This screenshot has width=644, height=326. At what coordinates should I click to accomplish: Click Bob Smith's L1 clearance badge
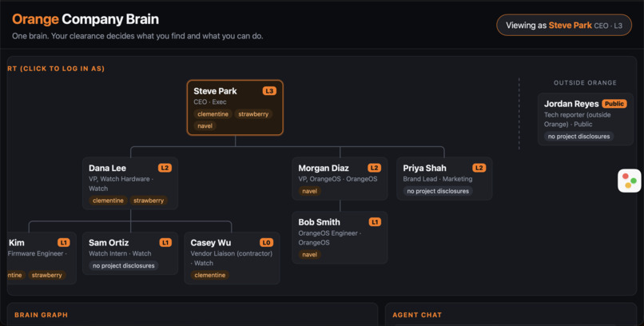point(375,222)
